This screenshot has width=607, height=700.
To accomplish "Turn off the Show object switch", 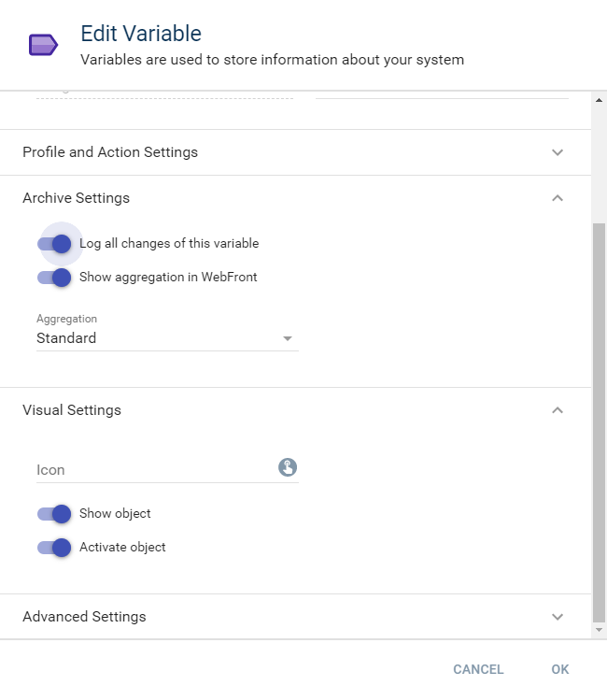I will (55, 514).
